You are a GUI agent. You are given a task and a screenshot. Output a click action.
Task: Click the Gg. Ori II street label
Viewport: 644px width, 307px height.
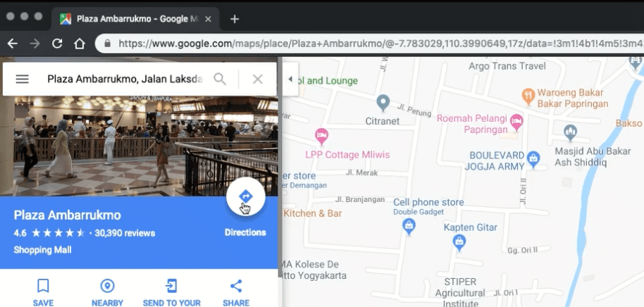point(522,249)
